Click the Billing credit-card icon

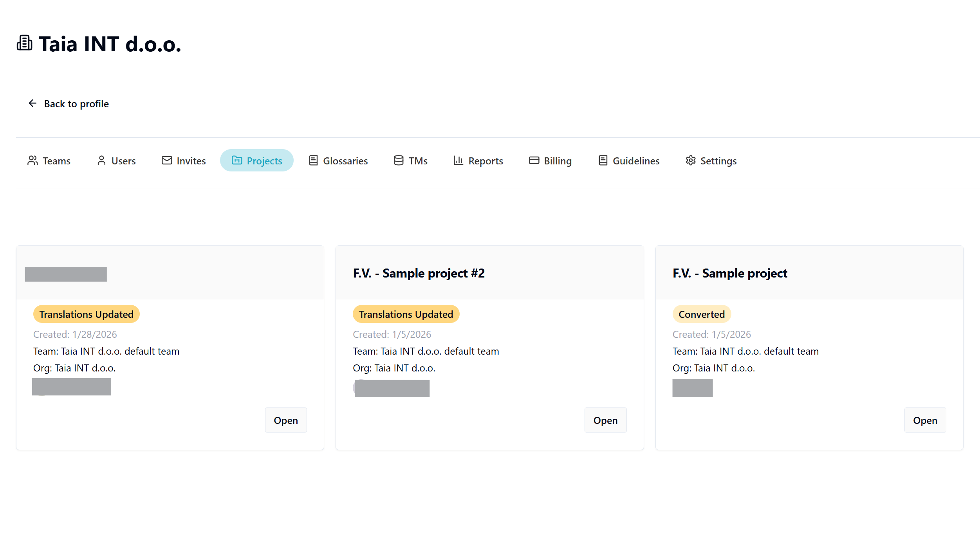click(533, 160)
